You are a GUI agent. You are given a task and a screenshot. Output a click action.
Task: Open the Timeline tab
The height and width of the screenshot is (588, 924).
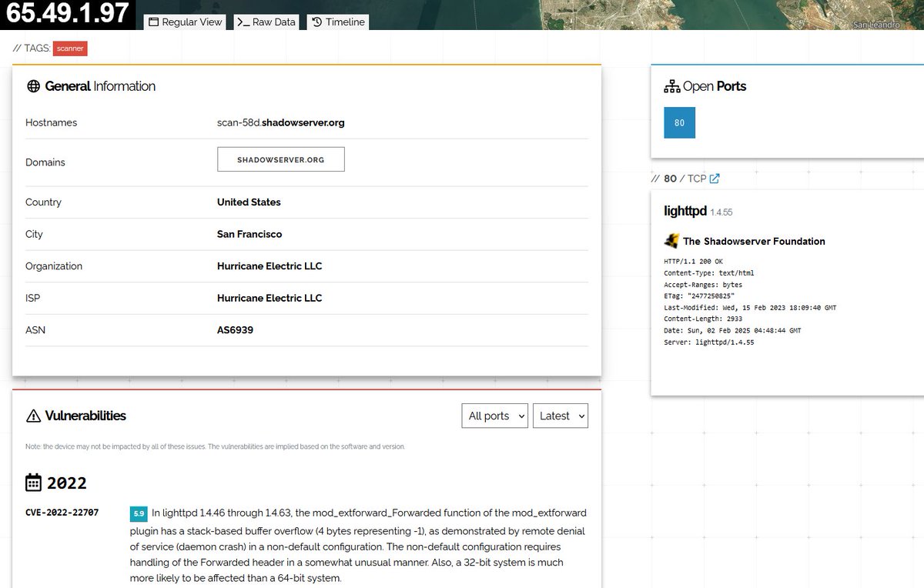pyautogui.click(x=337, y=22)
